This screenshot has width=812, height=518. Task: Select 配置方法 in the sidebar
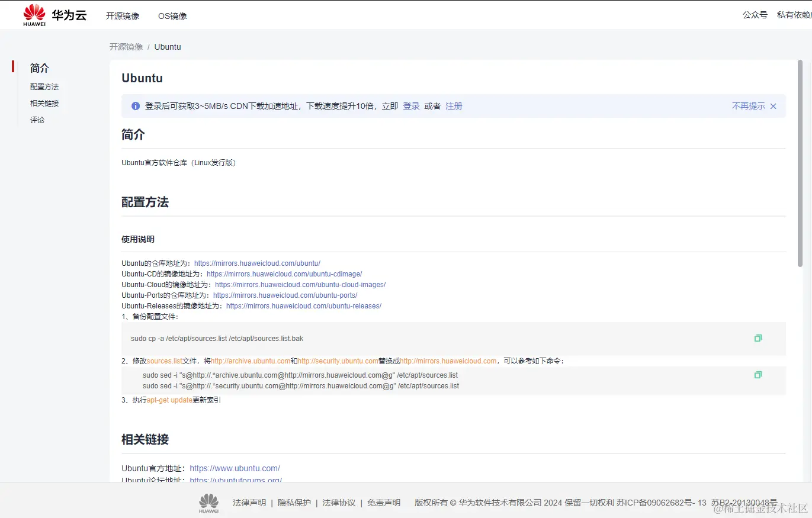coord(44,86)
